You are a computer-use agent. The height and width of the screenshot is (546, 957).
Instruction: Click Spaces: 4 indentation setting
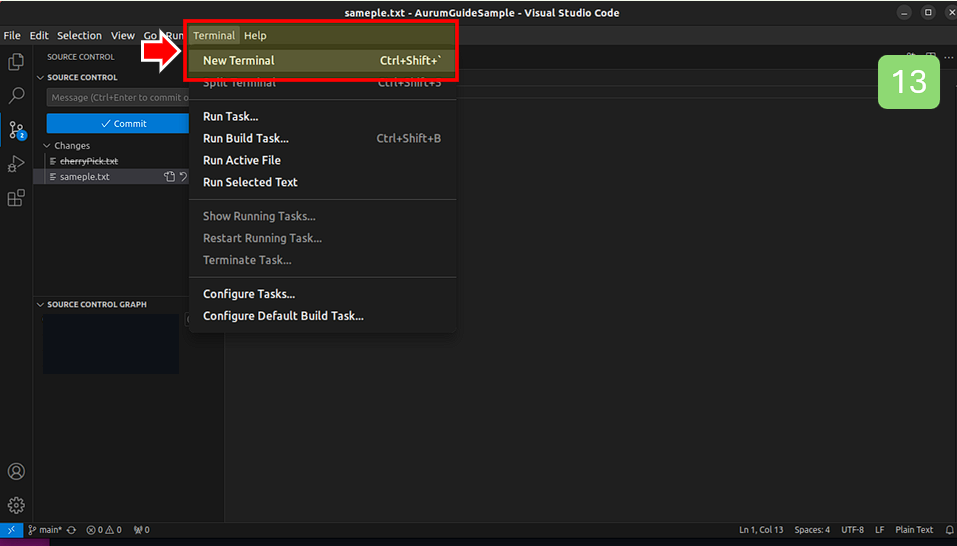pyautogui.click(x=812, y=530)
